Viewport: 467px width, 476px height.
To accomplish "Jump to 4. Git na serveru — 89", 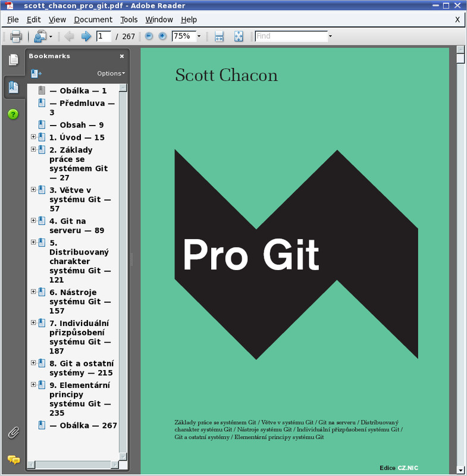I will point(77,226).
